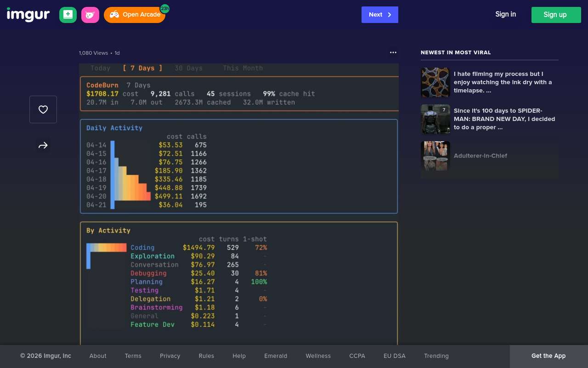Open the Privacy footer link

pyautogui.click(x=170, y=356)
